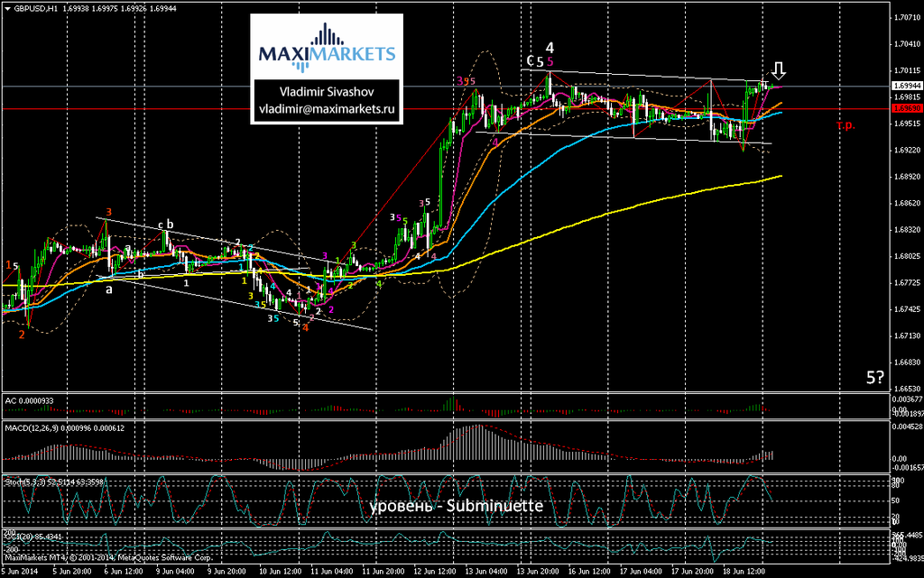Click the 17 Jun 04:00 time label
The image size is (924, 578).
point(642,571)
